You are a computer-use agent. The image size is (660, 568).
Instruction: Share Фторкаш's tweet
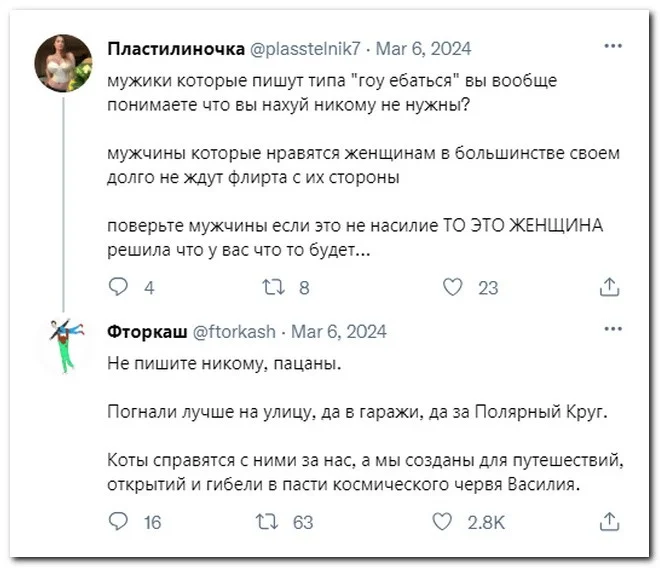608,521
